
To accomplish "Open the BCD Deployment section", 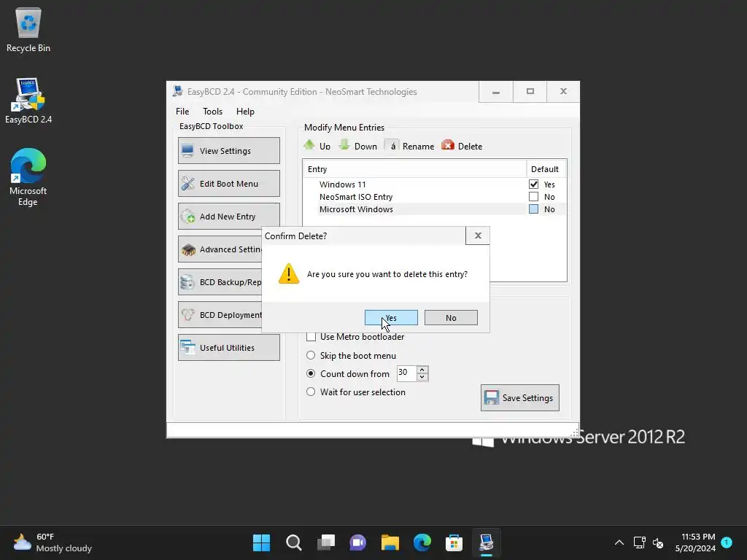I will click(220, 315).
